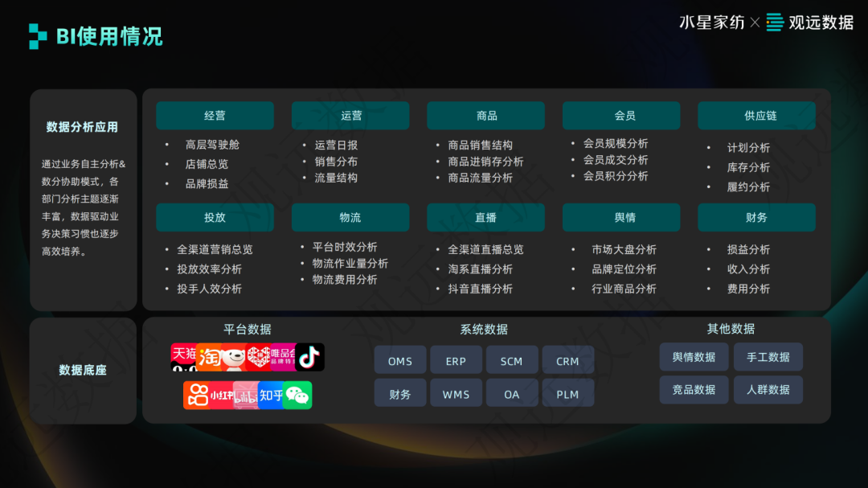Click the Zhihu (知乎) icon
Screen dimensions: 868x488
[271, 395]
